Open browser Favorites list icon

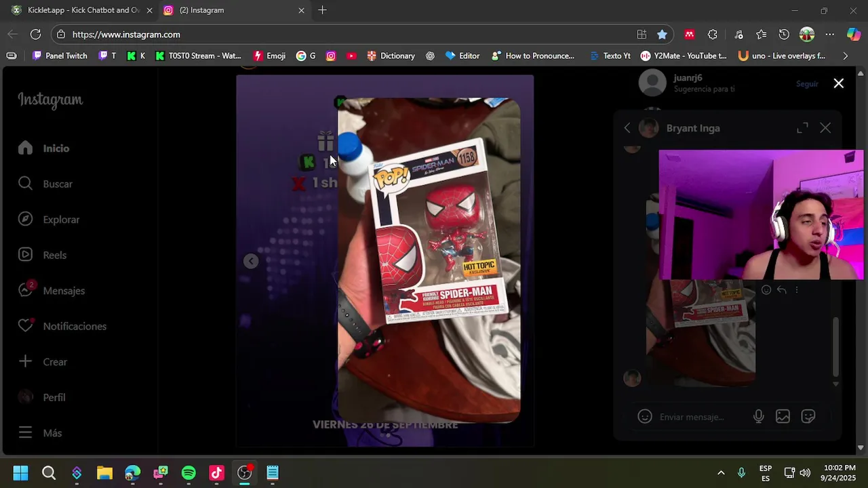(x=762, y=35)
